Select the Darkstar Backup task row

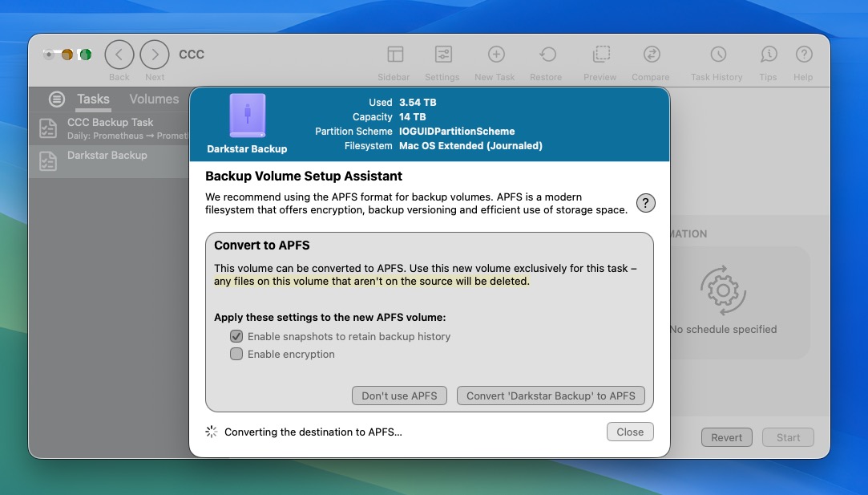[x=109, y=161]
